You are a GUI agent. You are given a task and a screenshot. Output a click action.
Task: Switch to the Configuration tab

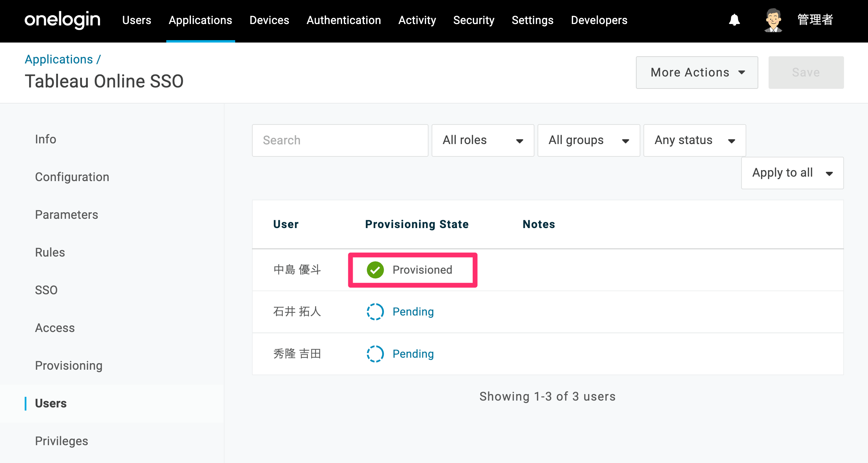click(x=72, y=177)
